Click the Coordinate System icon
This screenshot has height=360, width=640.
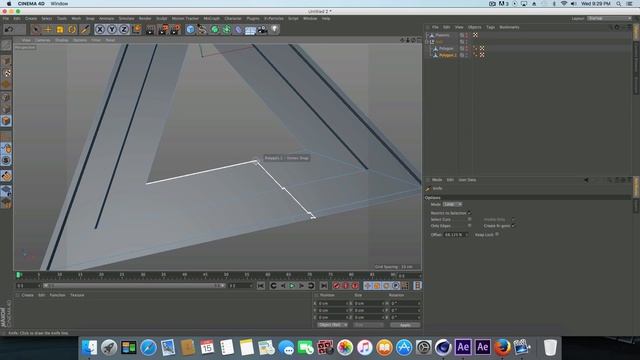[137, 29]
